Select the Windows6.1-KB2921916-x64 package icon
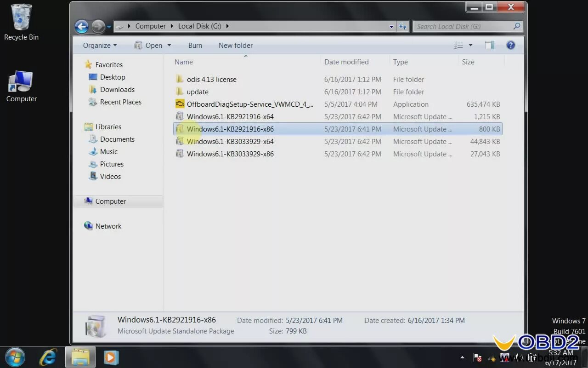The height and width of the screenshot is (368, 588). [x=180, y=116]
